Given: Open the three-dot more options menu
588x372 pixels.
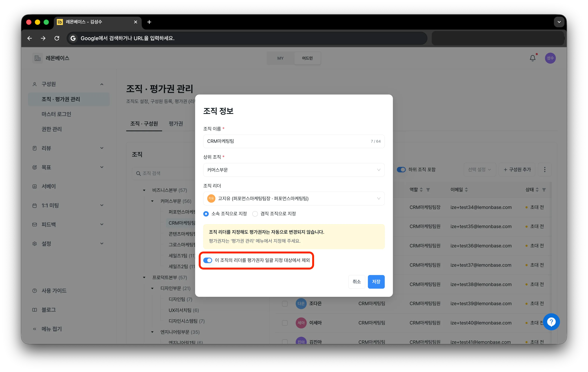Looking at the screenshot, I should point(545,170).
